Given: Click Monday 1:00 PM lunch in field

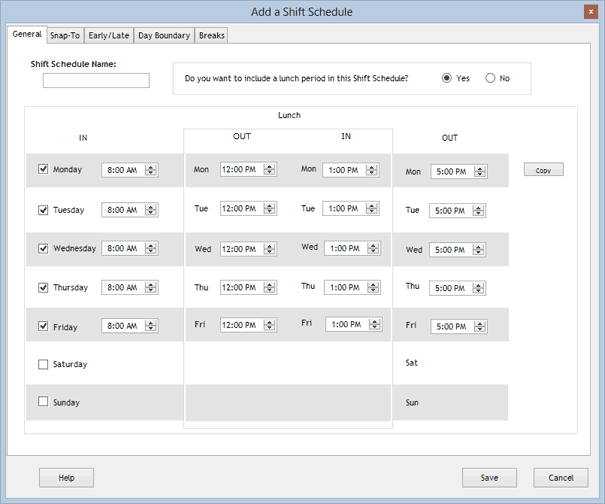Looking at the screenshot, I should tap(351, 170).
